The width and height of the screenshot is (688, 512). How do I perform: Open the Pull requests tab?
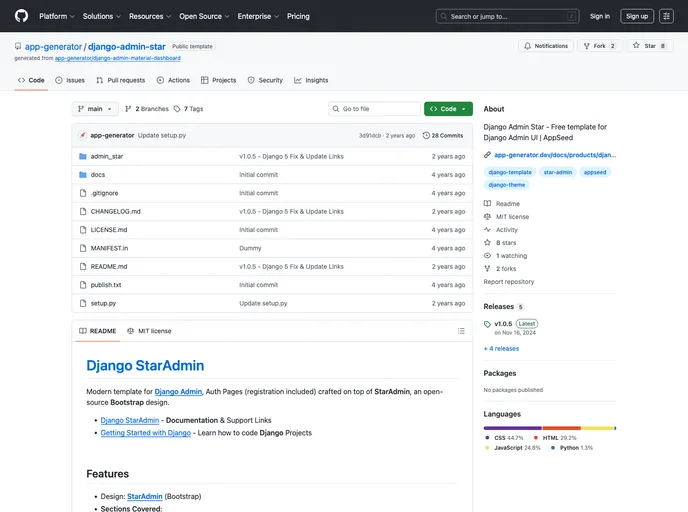click(x=121, y=80)
